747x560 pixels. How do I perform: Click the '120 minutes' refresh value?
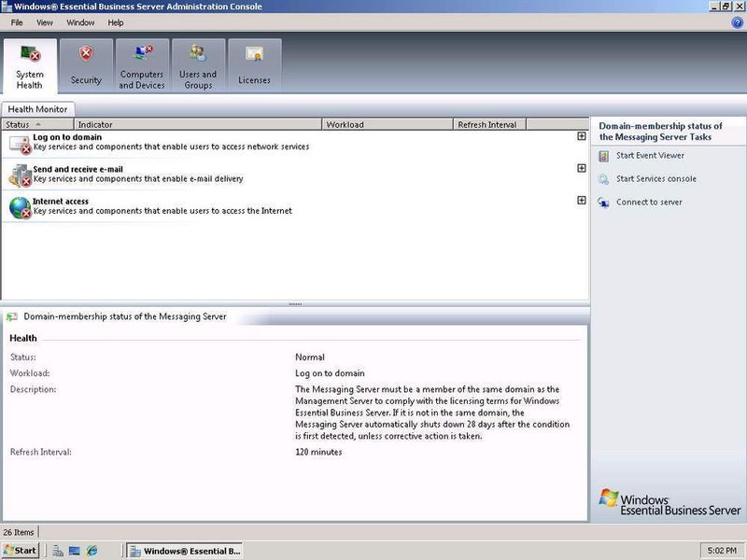click(318, 452)
